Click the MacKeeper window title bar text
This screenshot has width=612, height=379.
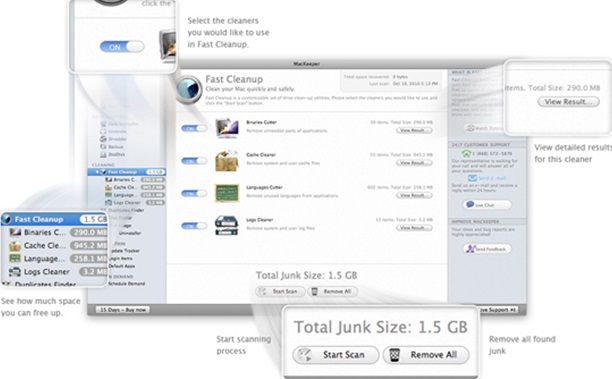click(306, 64)
